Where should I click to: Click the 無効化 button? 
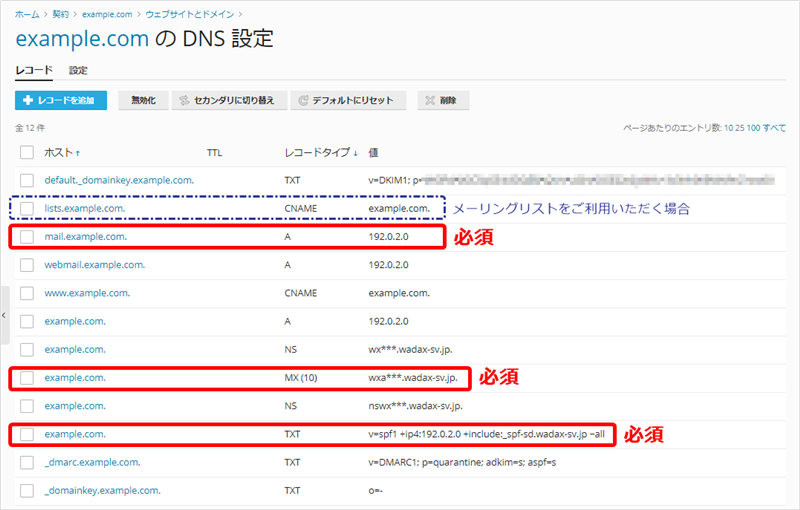coord(143,100)
